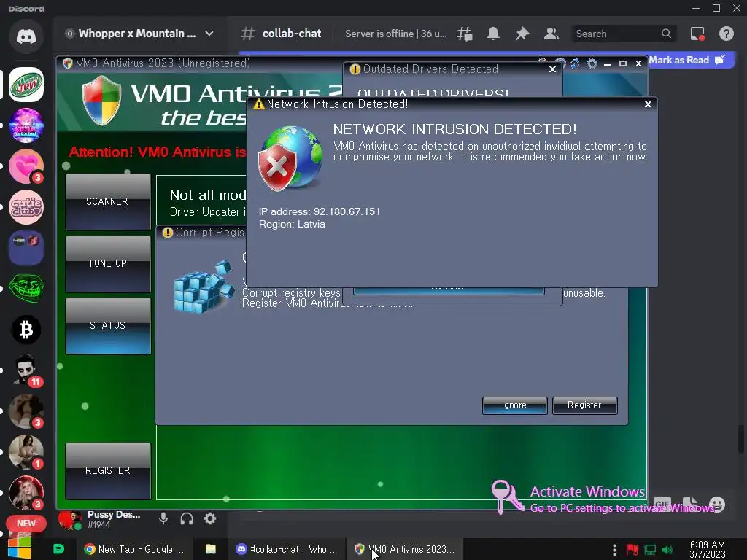Open the Windows Start button
The height and width of the screenshot is (560, 747).
[x=19, y=548]
